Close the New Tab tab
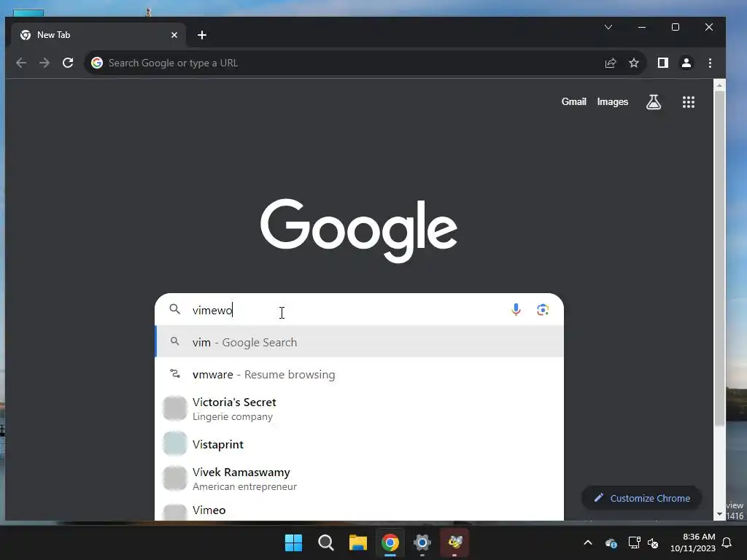Image resolution: width=747 pixels, height=560 pixels. pos(174,35)
